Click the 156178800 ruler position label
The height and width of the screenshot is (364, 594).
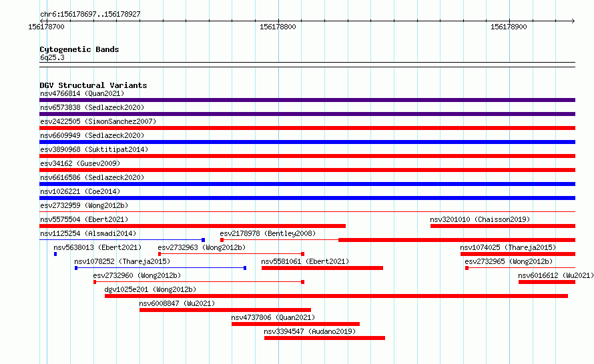coord(278,27)
